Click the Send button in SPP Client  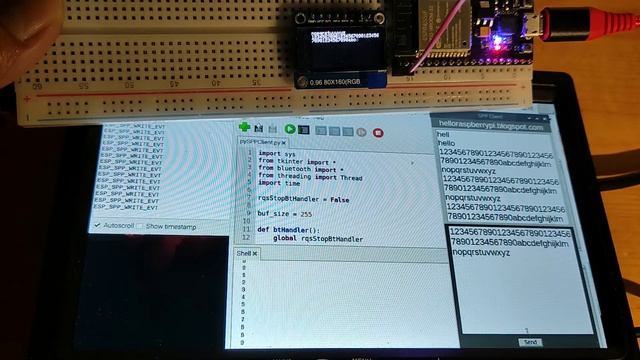[x=531, y=342]
